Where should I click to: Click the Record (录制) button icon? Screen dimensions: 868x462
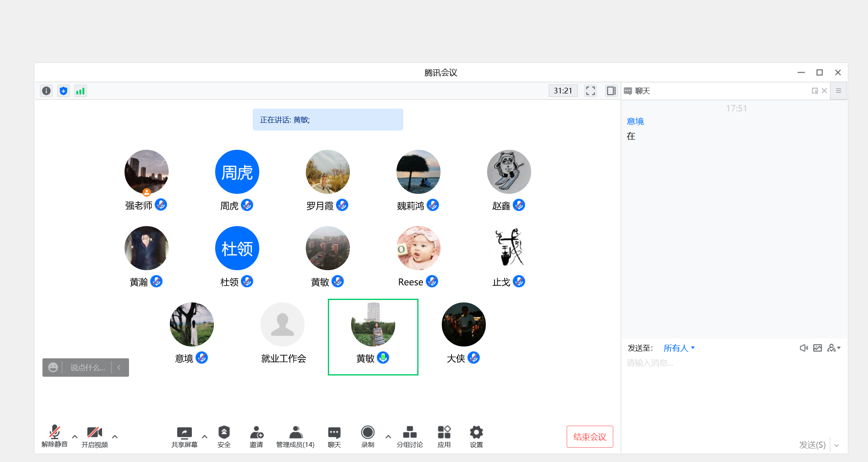(x=367, y=433)
